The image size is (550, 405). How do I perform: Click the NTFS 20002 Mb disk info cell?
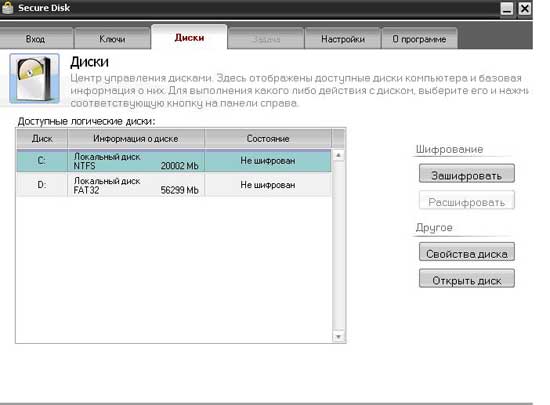pos(136,161)
